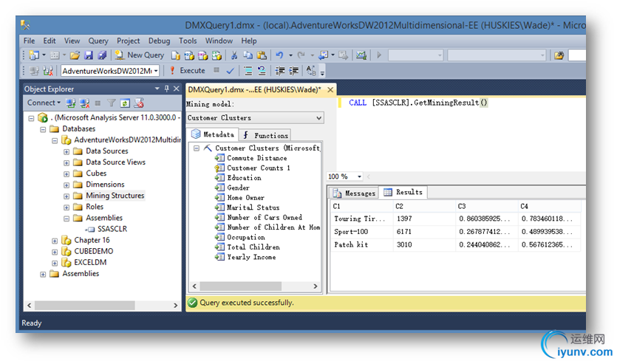Click Object Explorer stop script icon
The image size is (617, 364).
pyautogui.click(x=138, y=103)
